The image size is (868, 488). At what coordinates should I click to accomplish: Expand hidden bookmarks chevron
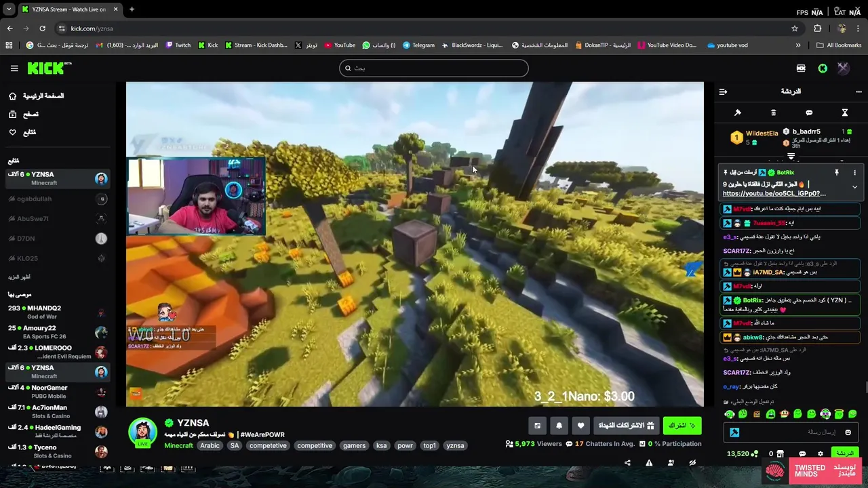798,45
